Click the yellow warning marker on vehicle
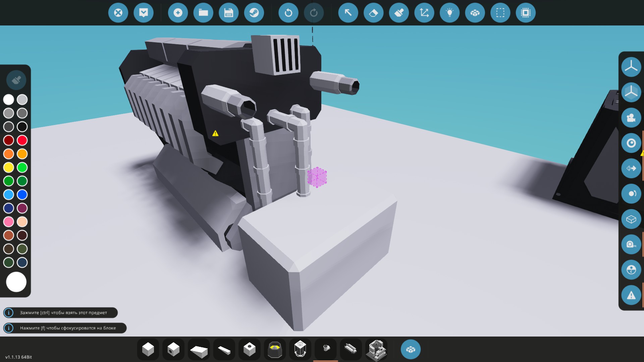This screenshot has width=644, height=362. pos(215,133)
